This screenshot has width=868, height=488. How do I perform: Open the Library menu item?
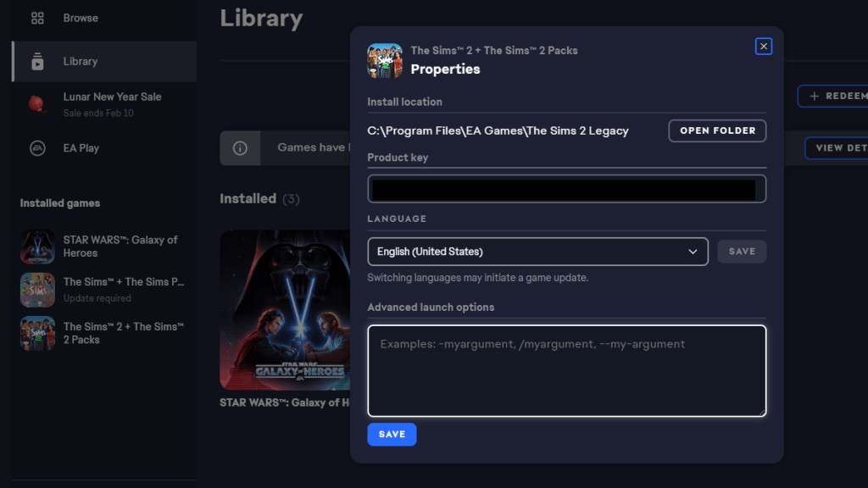(81, 62)
